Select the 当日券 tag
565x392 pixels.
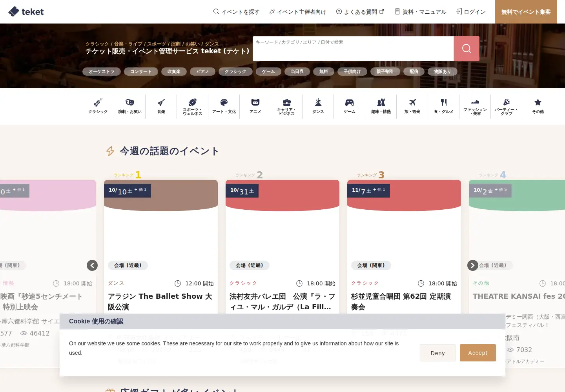(x=297, y=72)
